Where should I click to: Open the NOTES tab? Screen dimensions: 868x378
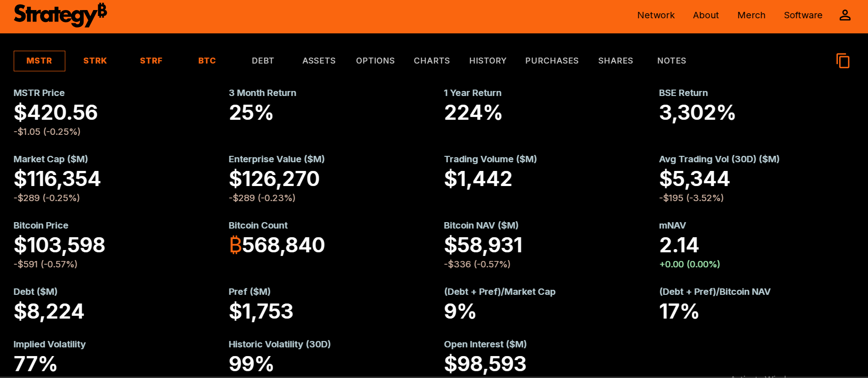click(672, 61)
